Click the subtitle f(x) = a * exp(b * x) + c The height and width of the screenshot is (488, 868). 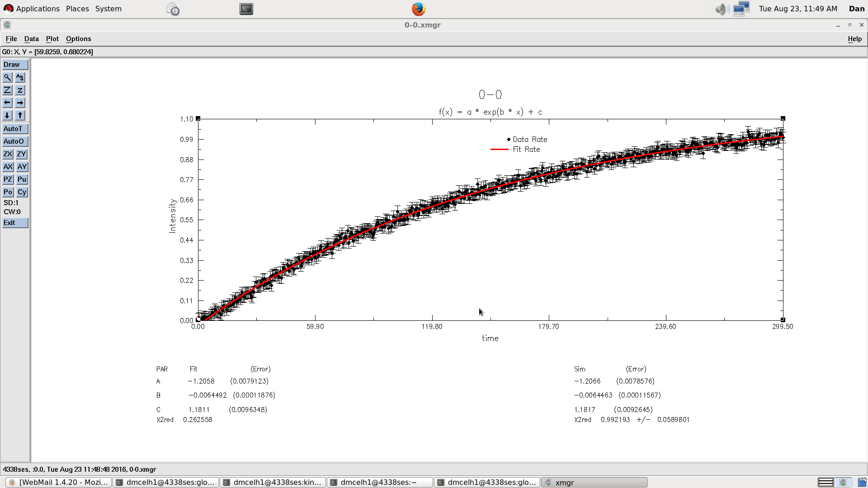pos(491,112)
